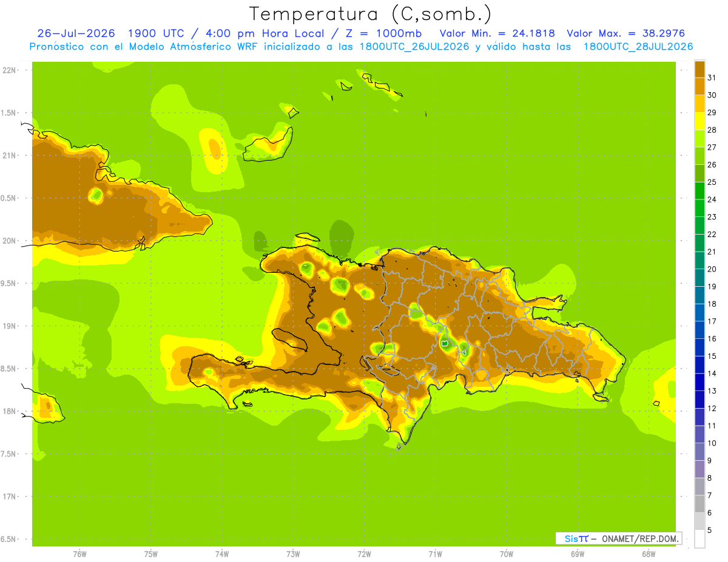This screenshot has height=562, width=728.
Task: Click the "17N" latitude label
Action: click(x=9, y=497)
